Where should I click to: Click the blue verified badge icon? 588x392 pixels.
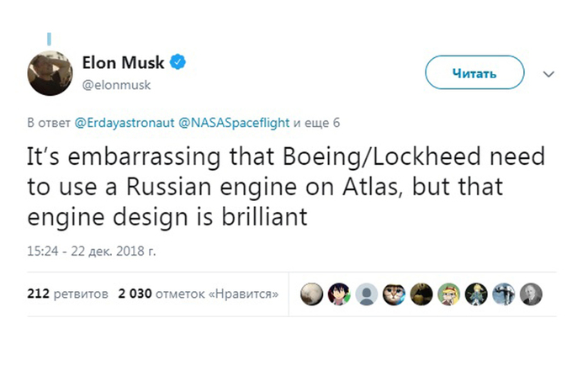tap(177, 62)
